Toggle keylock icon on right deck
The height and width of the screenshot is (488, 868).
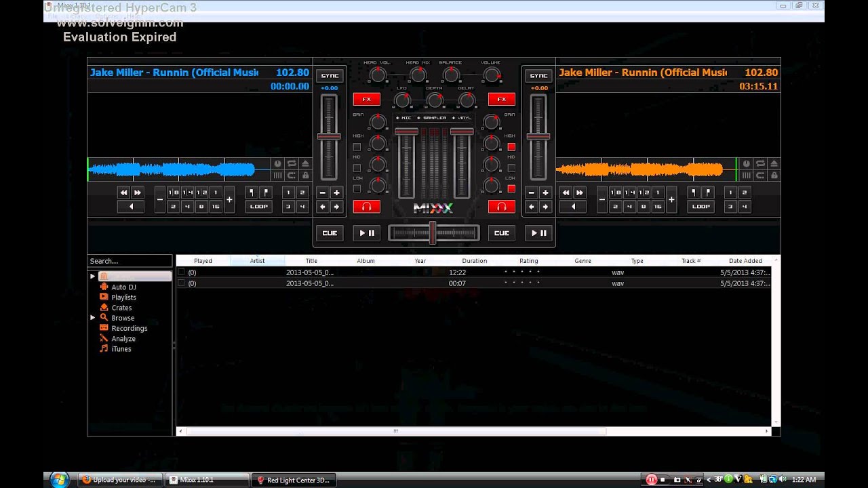(774, 176)
